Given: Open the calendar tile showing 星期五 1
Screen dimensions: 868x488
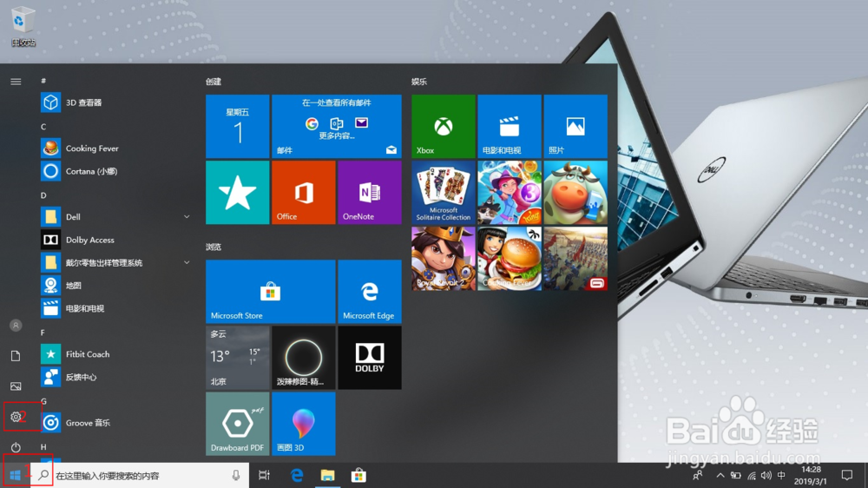Looking at the screenshot, I should click(x=238, y=126).
